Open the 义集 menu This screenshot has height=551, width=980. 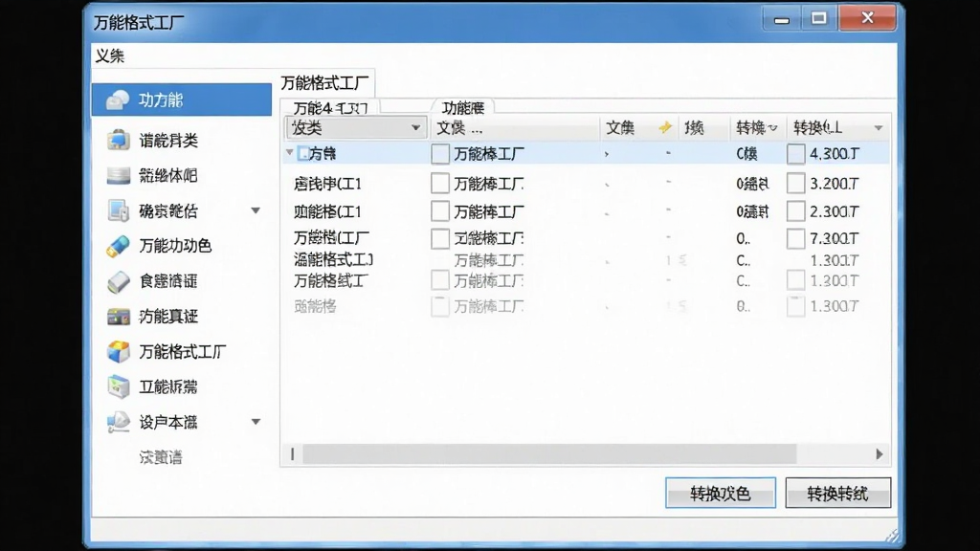pos(110,56)
